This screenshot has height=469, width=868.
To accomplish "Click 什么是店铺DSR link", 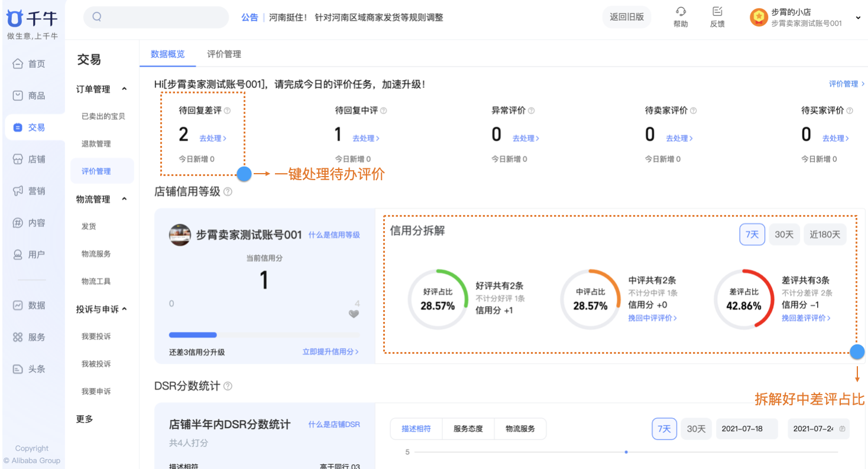I will [x=334, y=424].
